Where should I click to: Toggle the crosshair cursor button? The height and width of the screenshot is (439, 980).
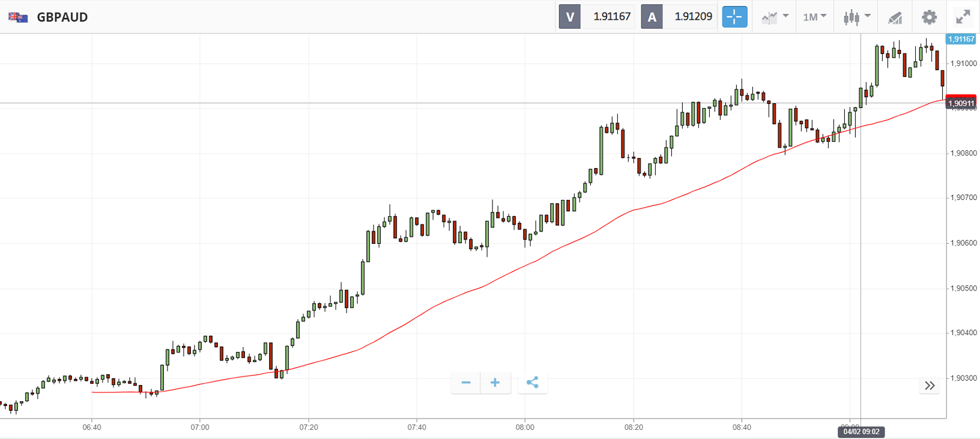[734, 17]
